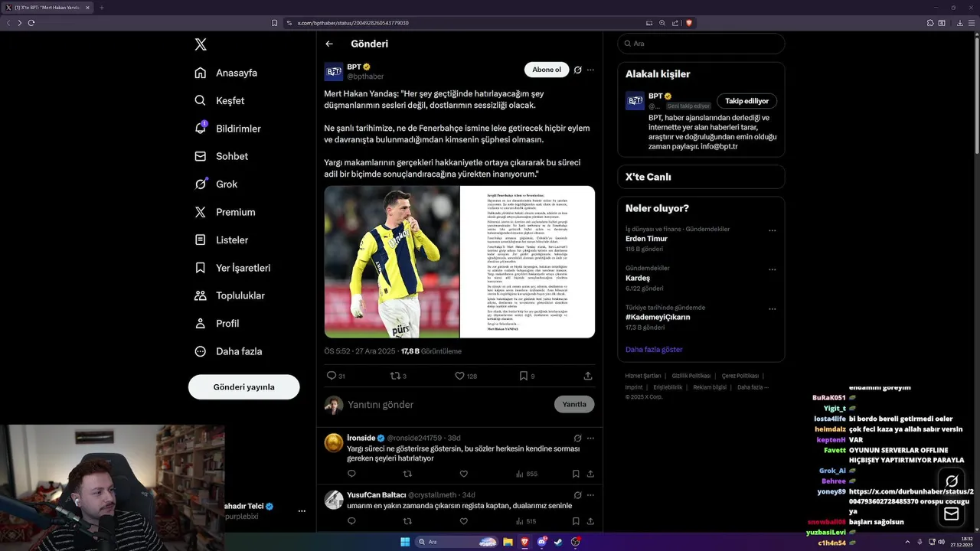Click Yanıtla button
The width and height of the screenshot is (980, 551).
tap(574, 404)
